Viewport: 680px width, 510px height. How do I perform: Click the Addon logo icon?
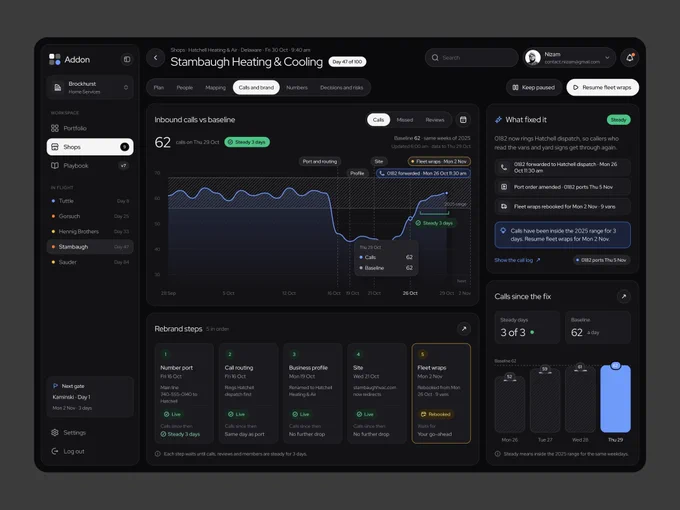tap(55, 59)
